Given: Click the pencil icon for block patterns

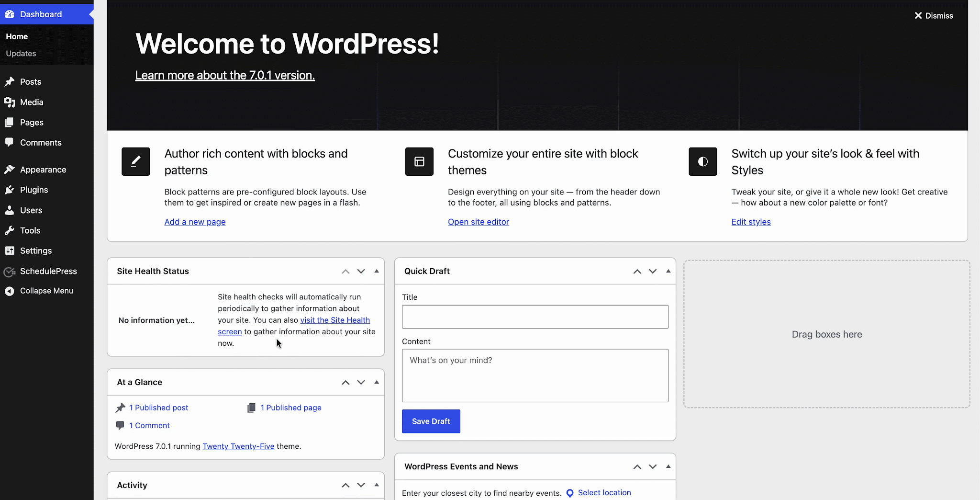Looking at the screenshot, I should [136, 161].
